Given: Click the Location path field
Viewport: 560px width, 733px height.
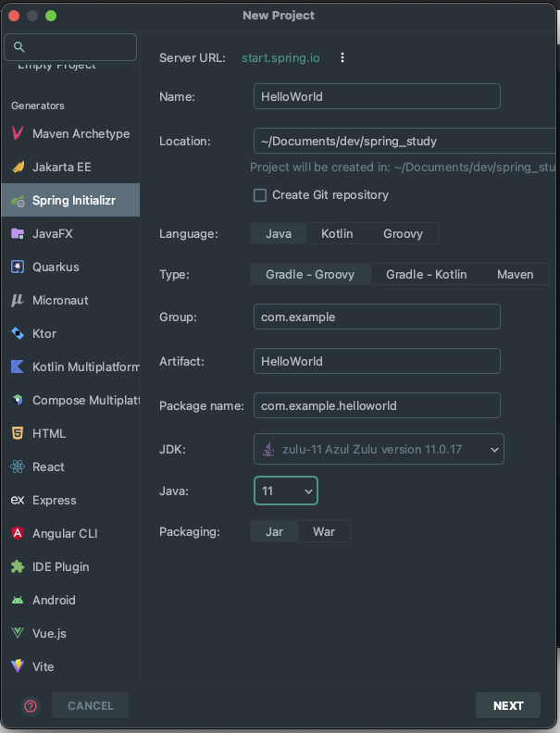Looking at the screenshot, I should pyautogui.click(x=405, y=141).
